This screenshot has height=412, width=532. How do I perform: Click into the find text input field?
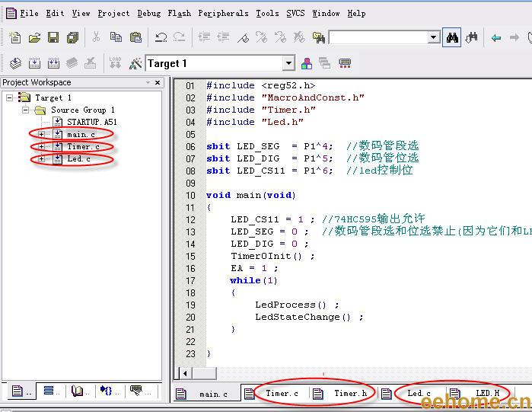click(379, 37)
